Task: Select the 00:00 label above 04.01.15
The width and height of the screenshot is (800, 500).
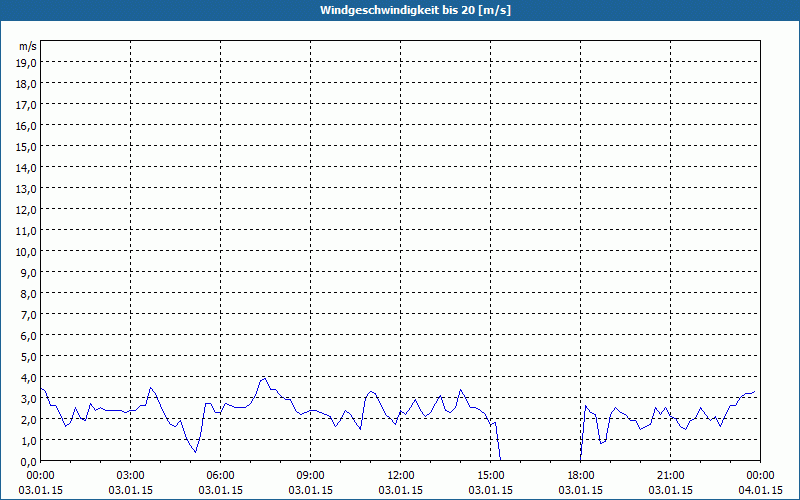Action: pos(760,476)
